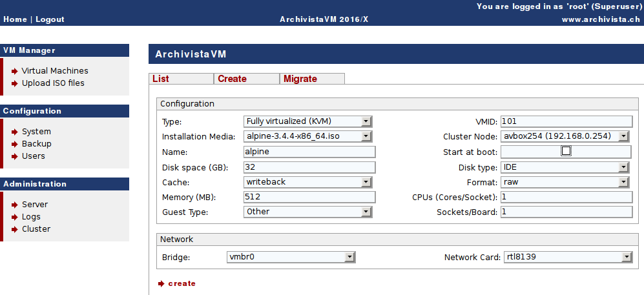The height and width of the screenshot is (295, 644).
Task: Log out using the Logout link
Action: coord(50,19)
